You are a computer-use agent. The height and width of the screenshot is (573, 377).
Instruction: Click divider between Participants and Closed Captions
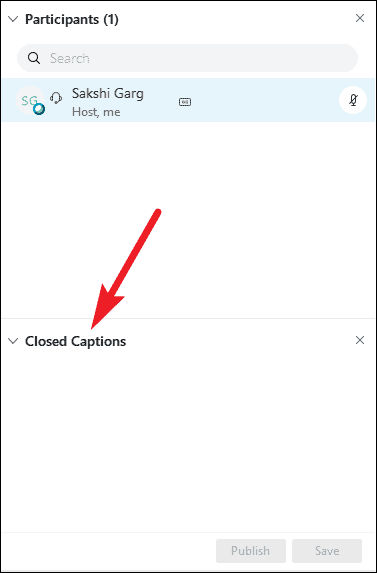click(188, 319)
